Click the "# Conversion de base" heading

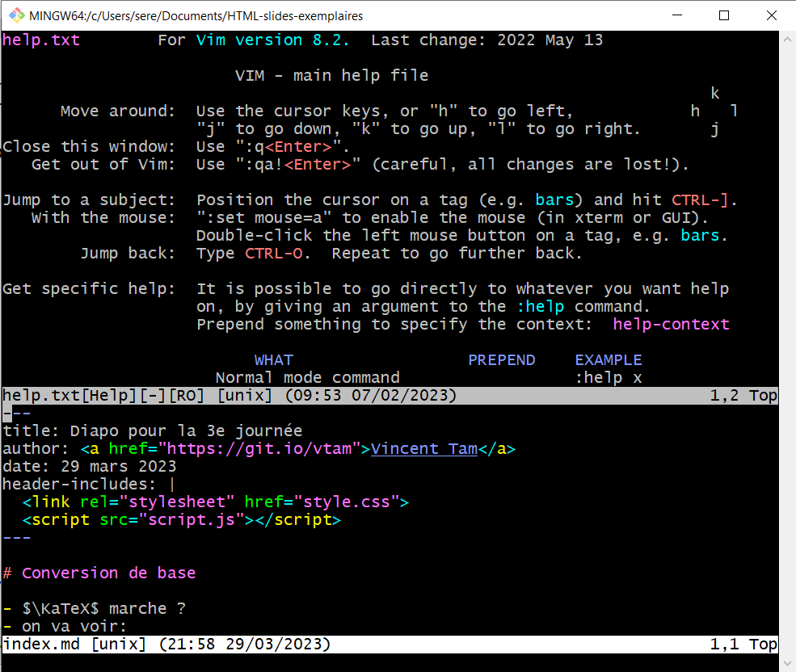pyautogui.click(x=99, y=573)
